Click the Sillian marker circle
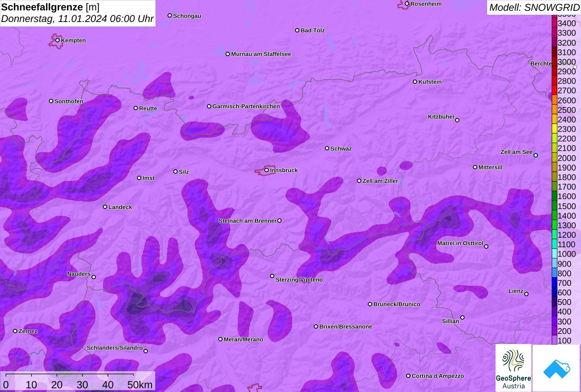Screen dimensions: 581x392 [462, 318]
